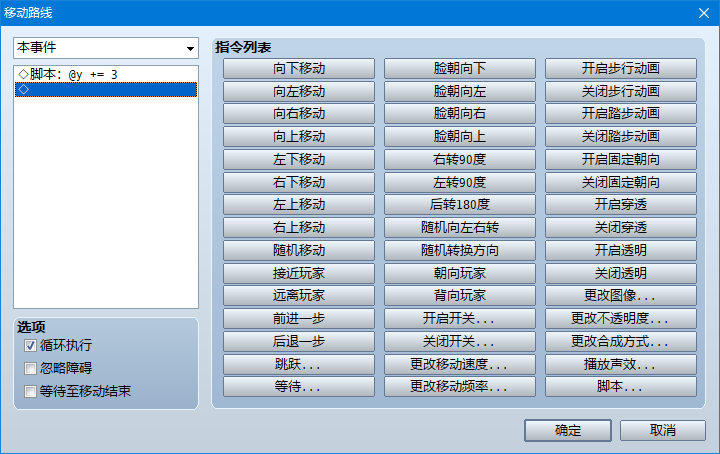Toggle the 循环执行 checkbox
The width and height of the screenshot is (720, 454).
click(30, 345)
